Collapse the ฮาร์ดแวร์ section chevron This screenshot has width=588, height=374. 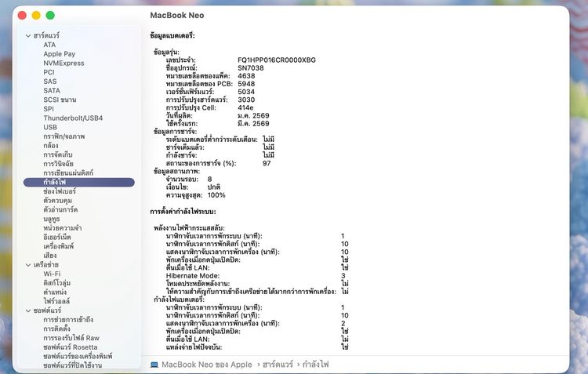(x=28, y=35)
